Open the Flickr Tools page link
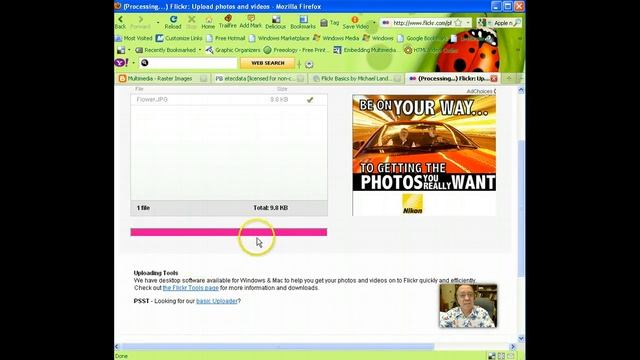 coord(191,288)
